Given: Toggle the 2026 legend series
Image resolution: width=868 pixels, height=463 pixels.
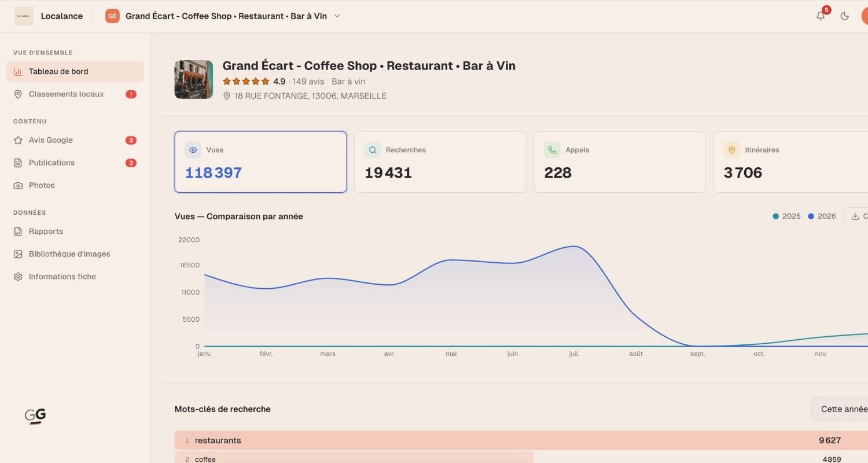Looking at the screenshot, I should pos(822,216).
